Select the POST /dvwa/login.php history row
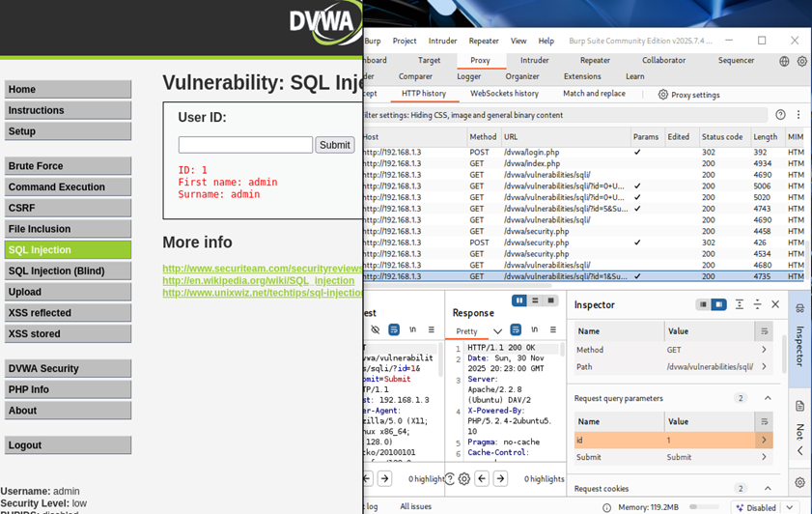 tap(584, 153)
